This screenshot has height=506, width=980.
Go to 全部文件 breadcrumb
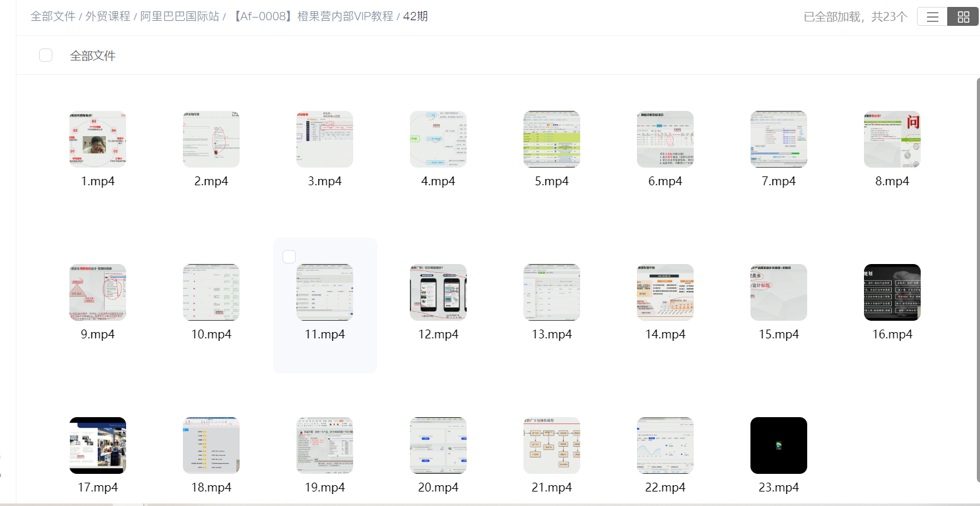(x=53, y=16)
